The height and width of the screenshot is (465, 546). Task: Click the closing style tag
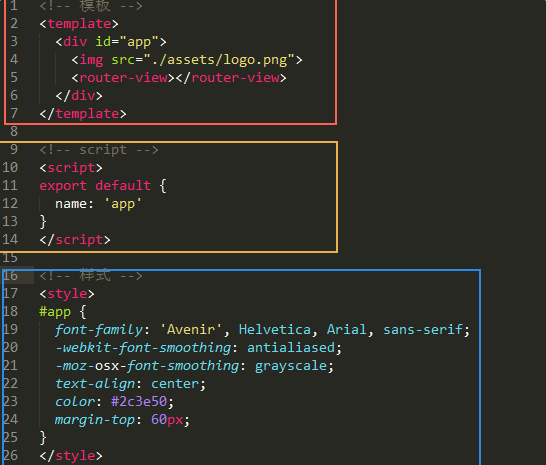pyautogui.click(x=71, y=456)
